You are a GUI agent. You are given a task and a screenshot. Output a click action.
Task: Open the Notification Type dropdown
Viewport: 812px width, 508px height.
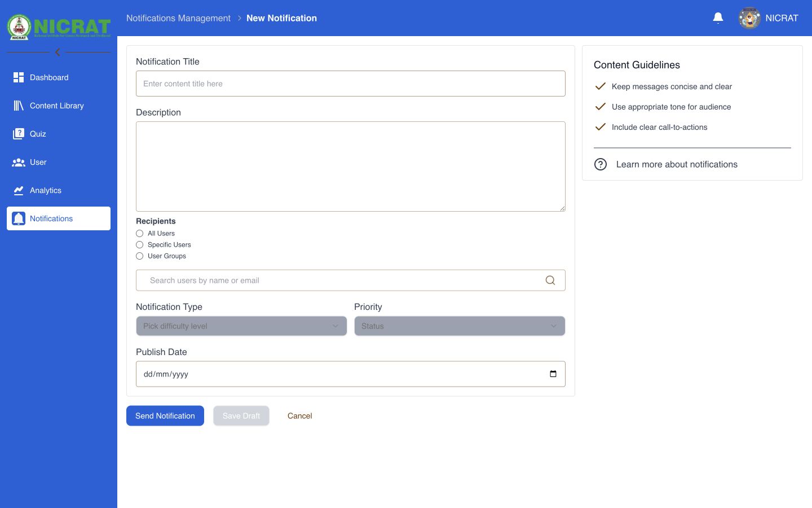tap(241, 326)
